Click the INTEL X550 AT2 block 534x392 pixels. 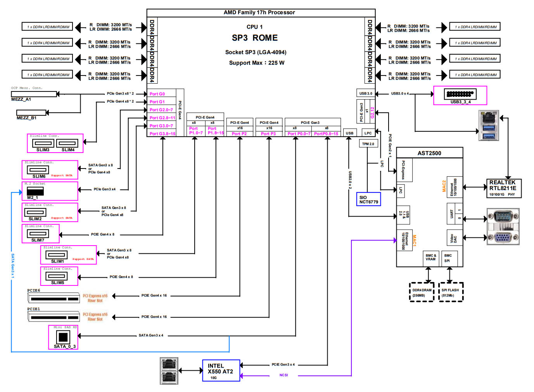click(x=221, y=371)
